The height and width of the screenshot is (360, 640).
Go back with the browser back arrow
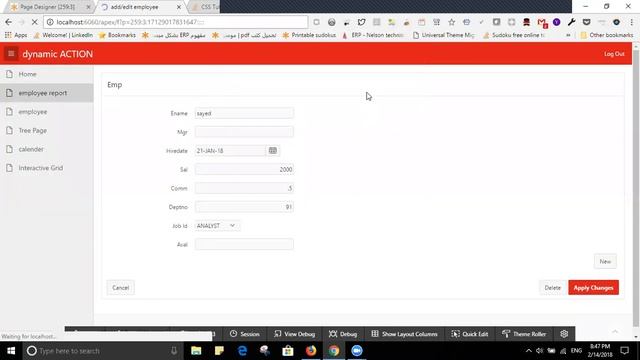coord(9,22)
